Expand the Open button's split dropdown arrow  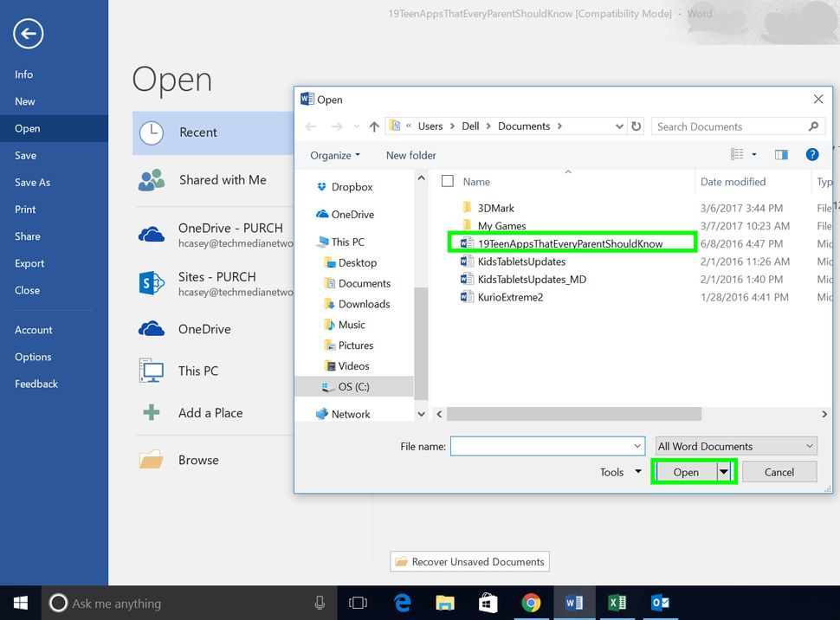(724, 471)
